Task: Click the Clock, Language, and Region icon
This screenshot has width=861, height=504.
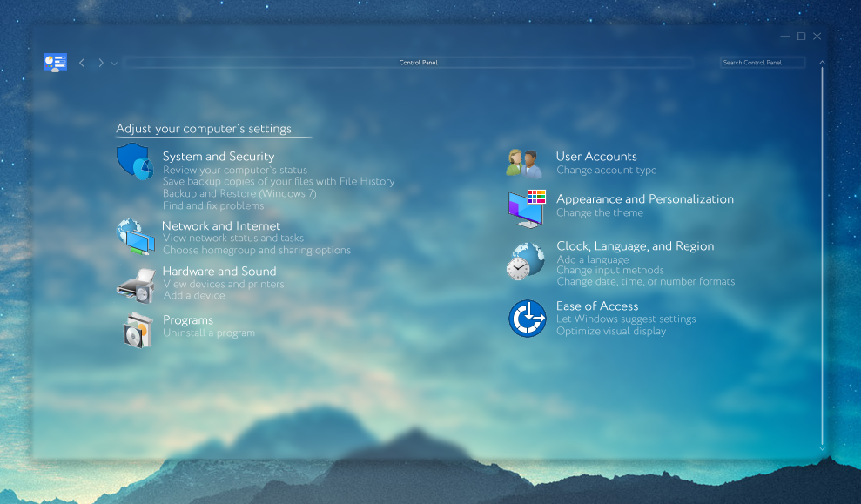Action: 526,261
